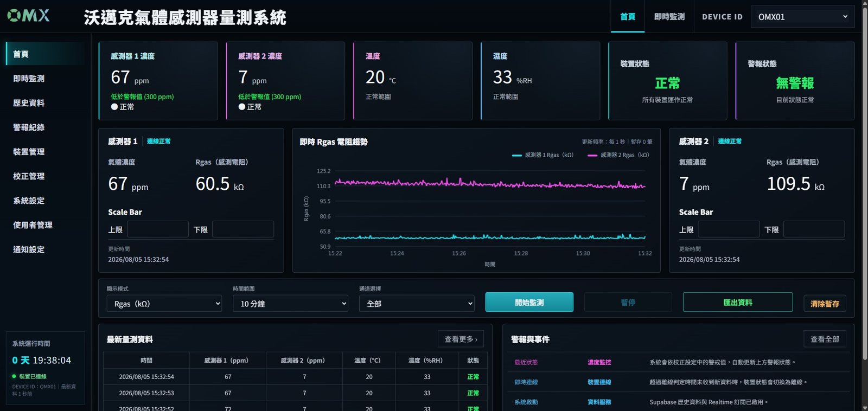Click the 感測器 2 上限 input field
868x411 pixels.
click(x=729, y=229)
